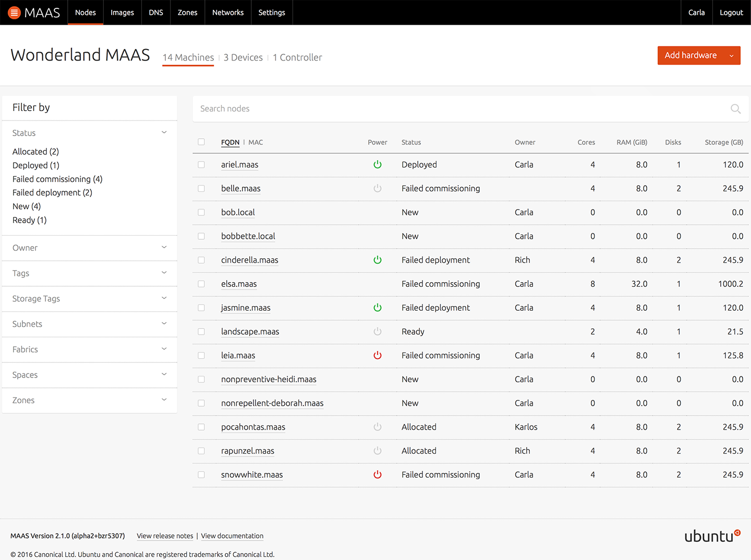Expand the Owner filter section

click(x=90, y=248)
